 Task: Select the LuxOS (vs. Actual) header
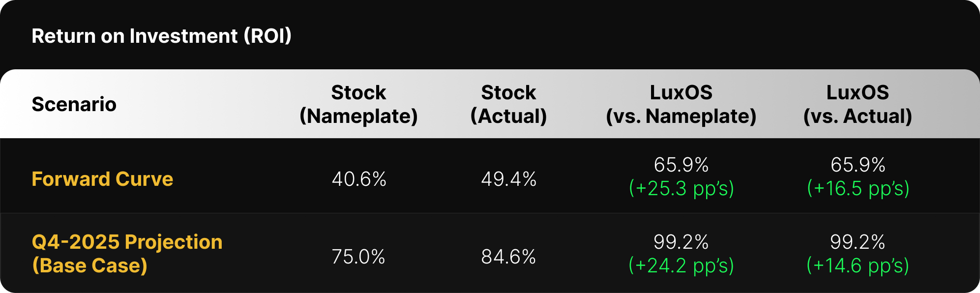(x=858, y=104)
